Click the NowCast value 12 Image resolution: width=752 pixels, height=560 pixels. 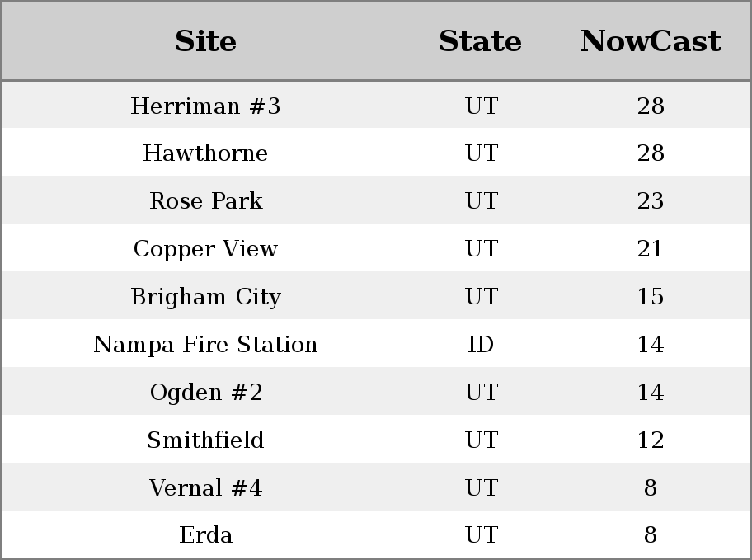click(651, 440)
